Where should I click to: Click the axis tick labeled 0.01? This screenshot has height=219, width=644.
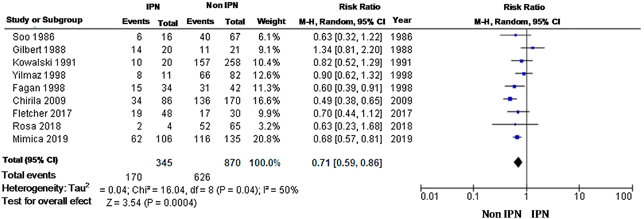point(429,197)
